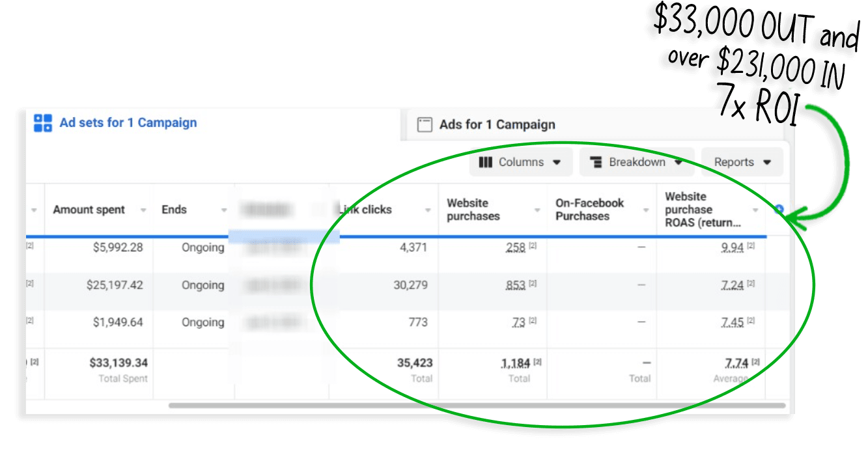
Task: Click the Columns bars icon
Action: click(485, 162)
